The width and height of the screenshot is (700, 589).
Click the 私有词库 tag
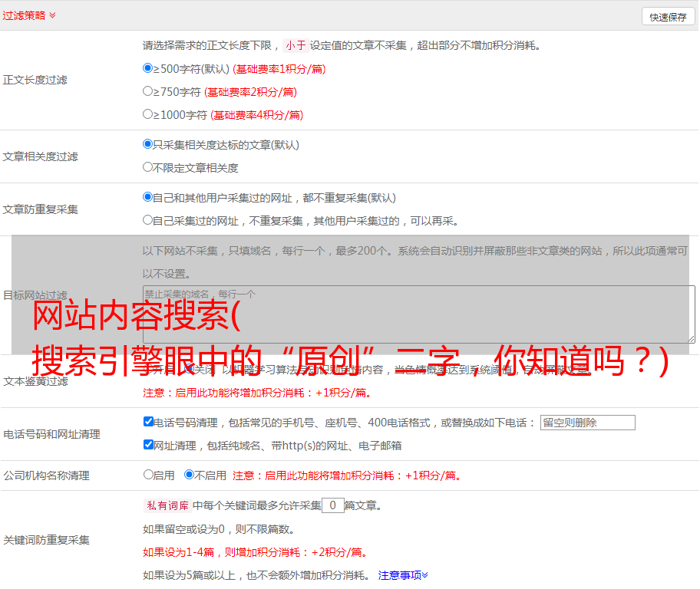(x=168, y=505)
